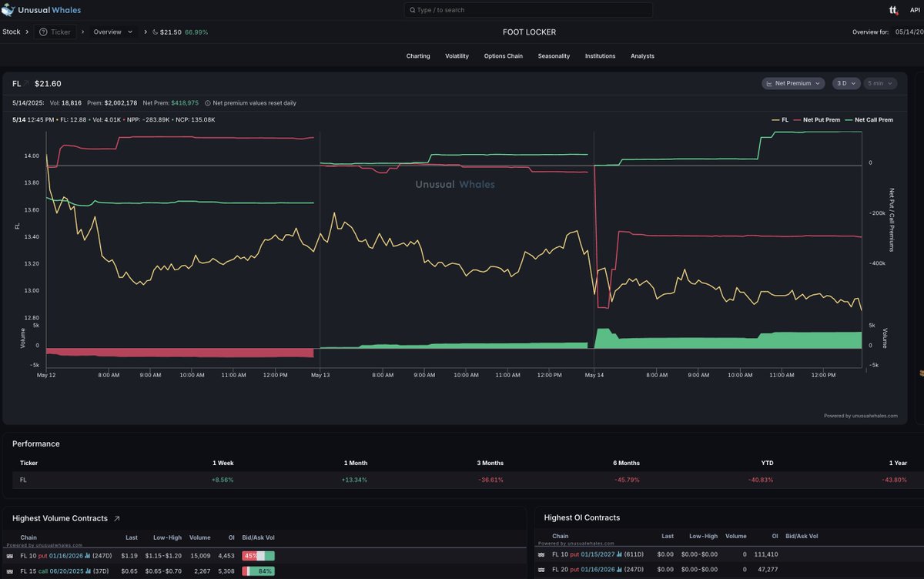Screen dimensions: 924x579
Task: Click the OI column header in Highest OI table
Action: pyautogui.click(x=775, y=536)
